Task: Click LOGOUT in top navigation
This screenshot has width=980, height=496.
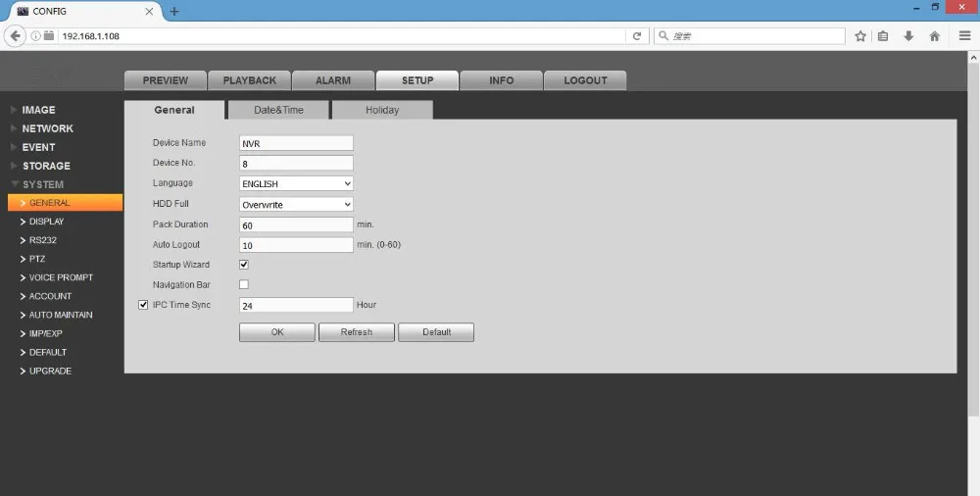Action: (585, 80)
